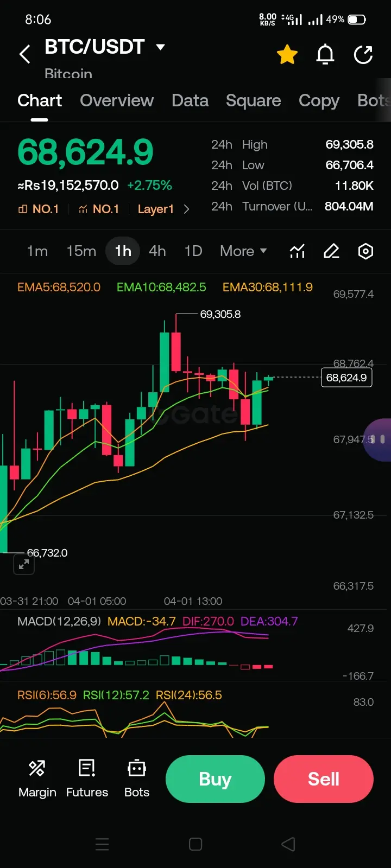This screenshot has height=868, width=391.
Task: Tap the RSI(6):56.9 indicator label
Action: point(47,695)
